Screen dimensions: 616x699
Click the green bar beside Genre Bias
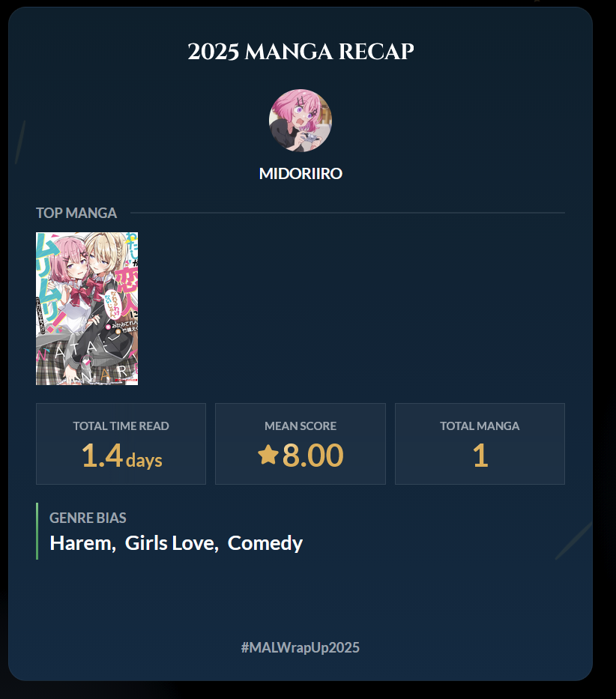pos(37,531)
